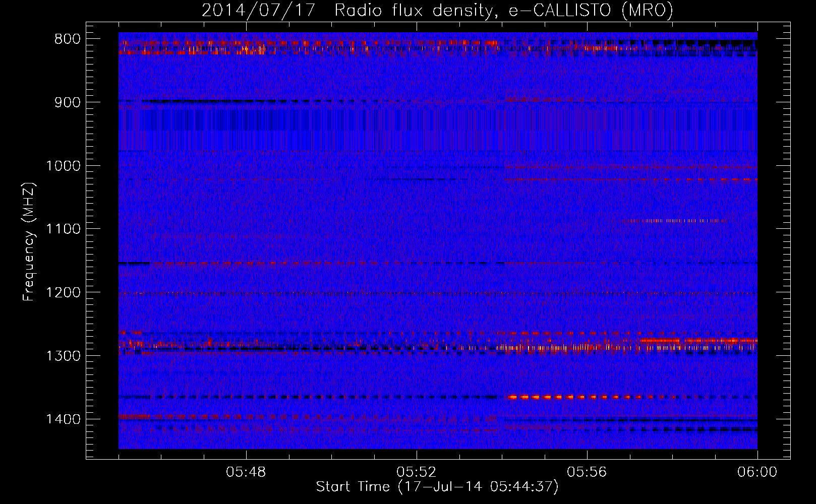The height and width of the screenshot is (504, 816).
Task: Click the 1400 frequency tick label
Action: 63,419
